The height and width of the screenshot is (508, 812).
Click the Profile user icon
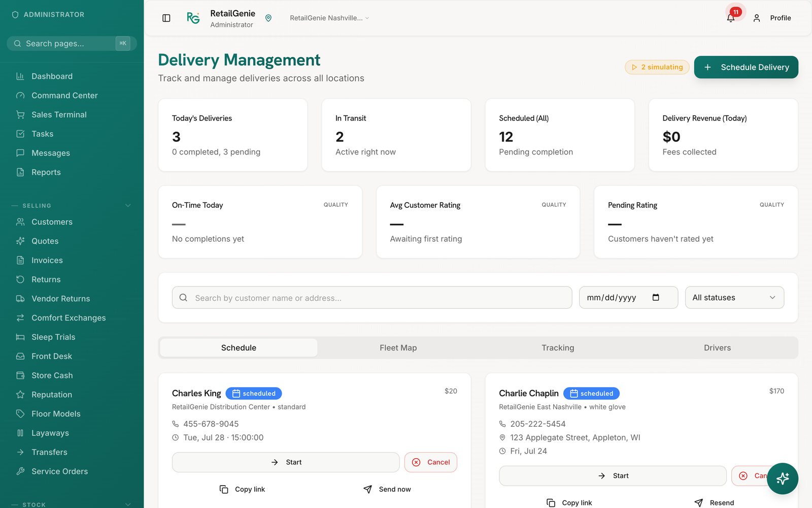coord(757,18)
